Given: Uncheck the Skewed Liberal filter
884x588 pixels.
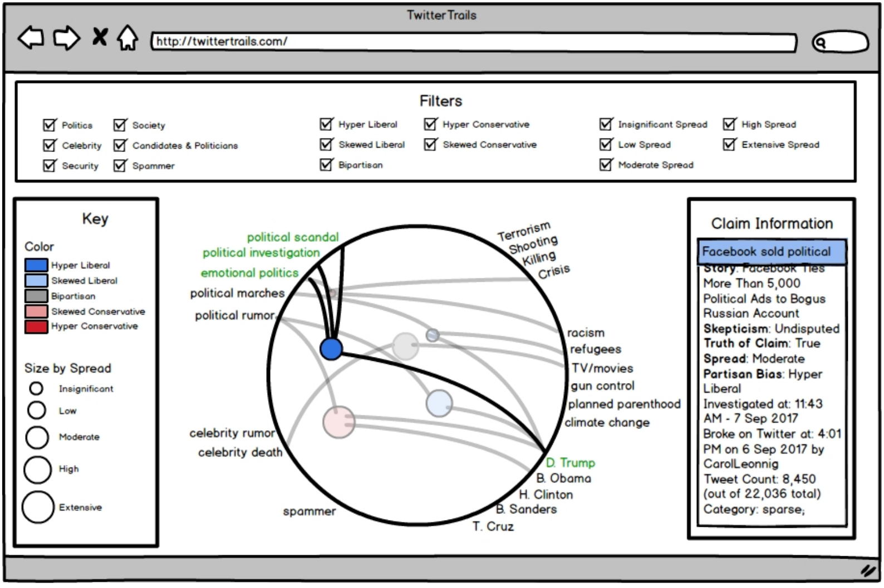Looking at the screenshot, I should pyautogui.click(x=326, y=144).
